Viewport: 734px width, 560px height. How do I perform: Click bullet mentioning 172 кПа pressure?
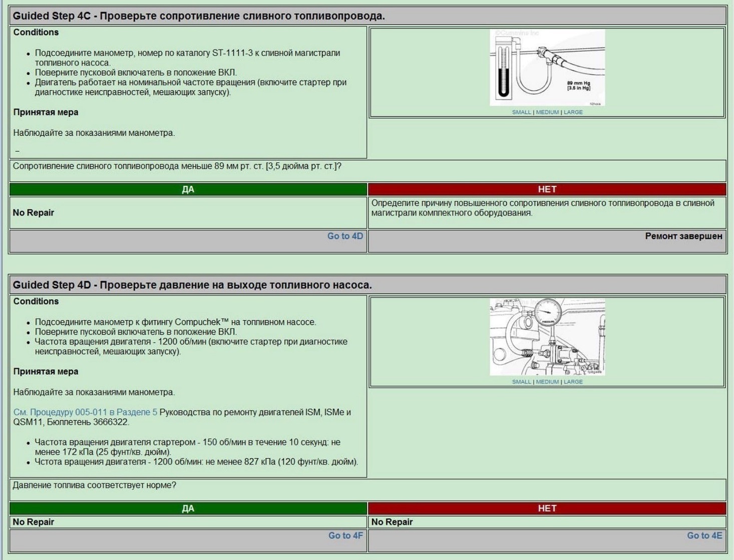[187, 447]
